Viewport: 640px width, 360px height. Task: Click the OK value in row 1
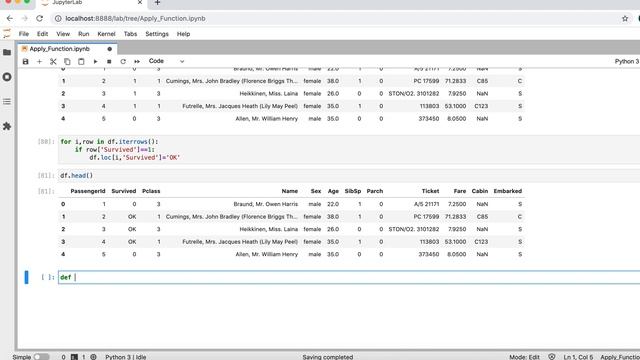coord(132,217)
